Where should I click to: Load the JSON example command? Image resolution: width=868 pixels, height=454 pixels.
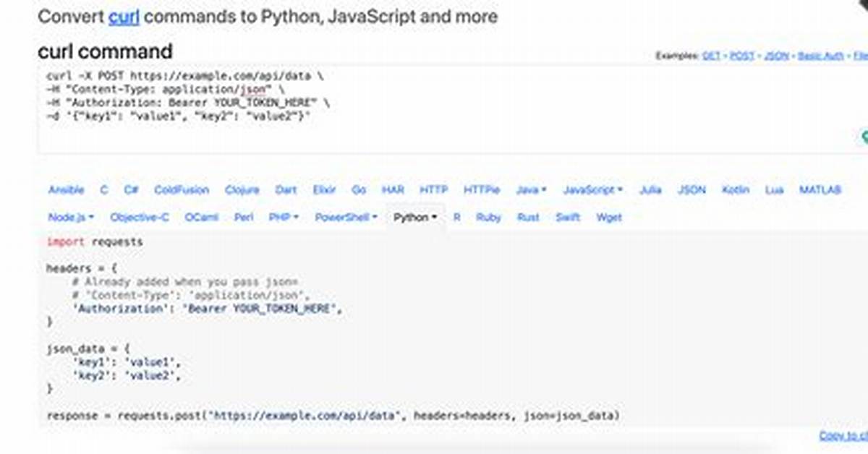pyautogui.click(x=776, y=56)
